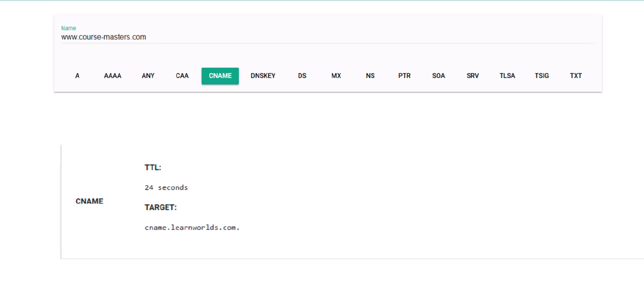Click the highlighted CNAME button
Viewport: 644px width, 300px height.
point(220,76)
